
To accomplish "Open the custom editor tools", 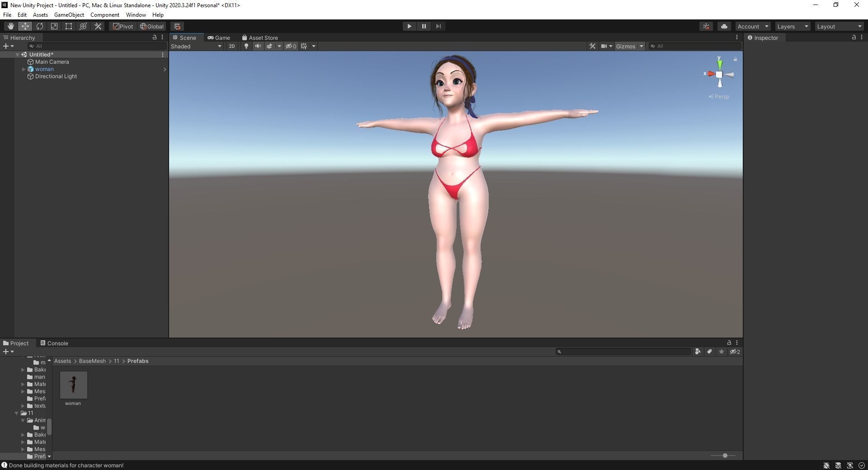I will [98, 26].
